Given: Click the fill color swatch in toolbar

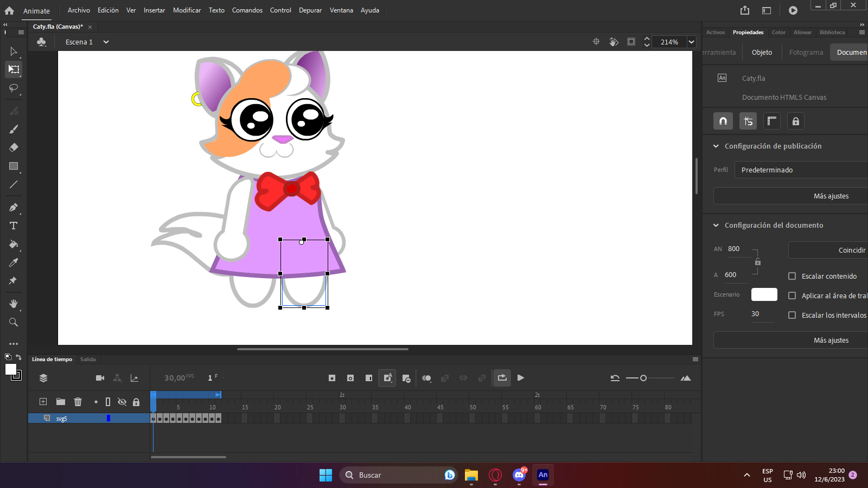Looking at the screenshot, I should (10, 369).
